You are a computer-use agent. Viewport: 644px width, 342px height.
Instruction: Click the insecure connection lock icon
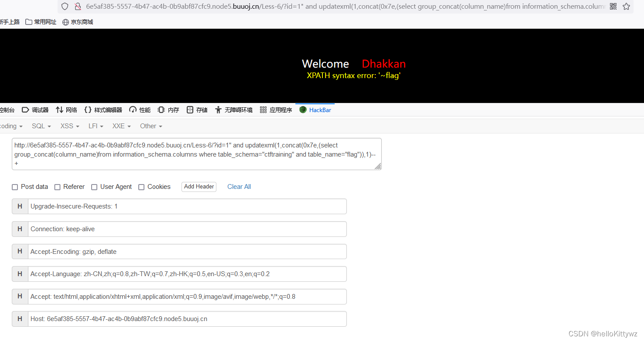click(x=78, y=7)
